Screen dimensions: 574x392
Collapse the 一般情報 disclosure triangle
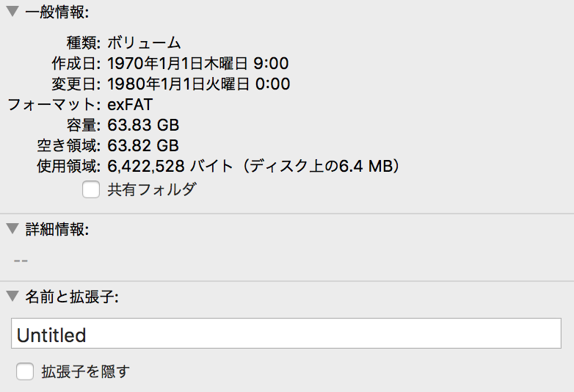point(12,11)
